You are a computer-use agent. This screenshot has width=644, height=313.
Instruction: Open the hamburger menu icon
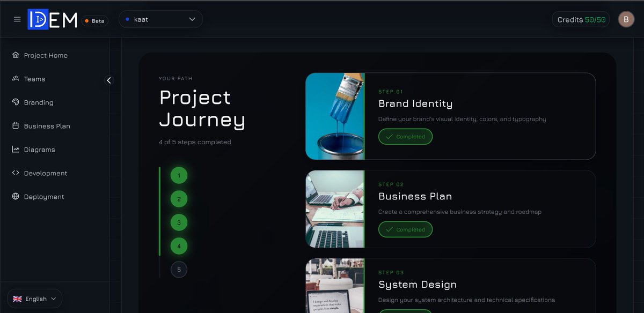click(x=17, y=19)
